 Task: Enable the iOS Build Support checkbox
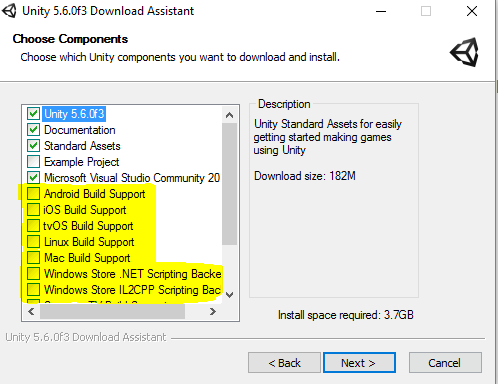pos(33,210)
